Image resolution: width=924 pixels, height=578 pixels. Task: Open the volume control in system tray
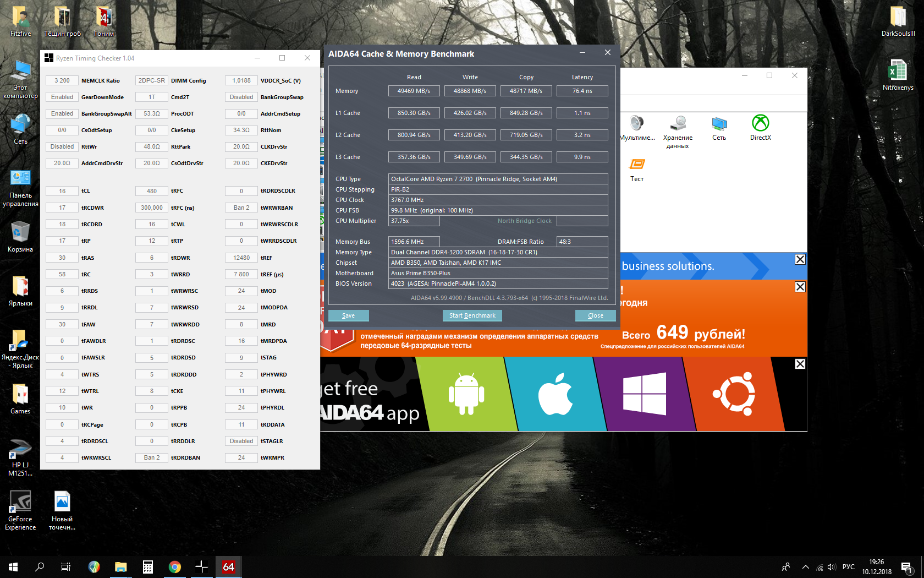(832, 567)
